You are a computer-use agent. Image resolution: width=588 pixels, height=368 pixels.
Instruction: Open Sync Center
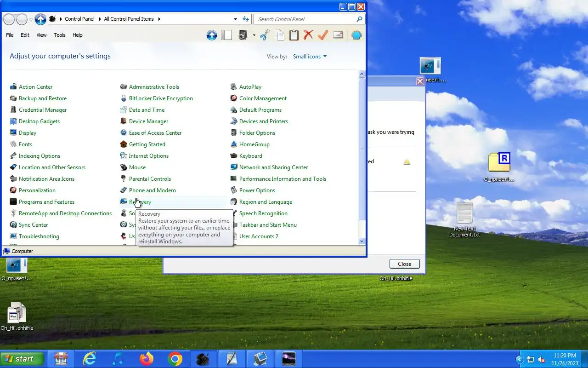[x=33, y=225]
